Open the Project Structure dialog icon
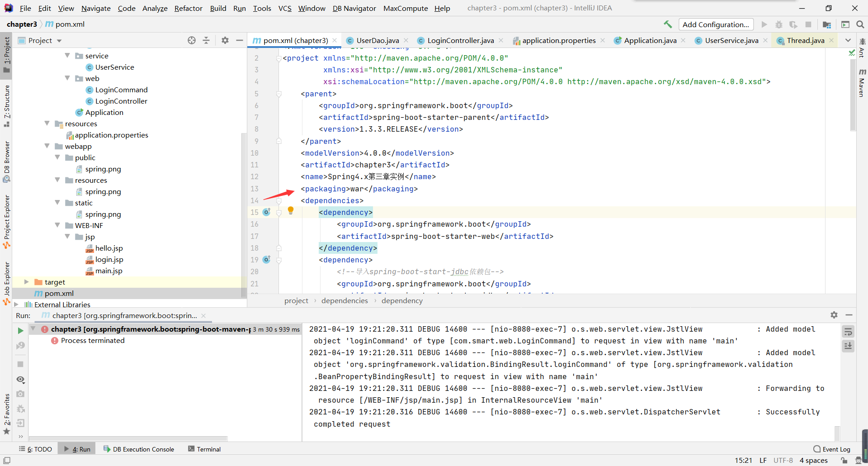 (827, 24)
